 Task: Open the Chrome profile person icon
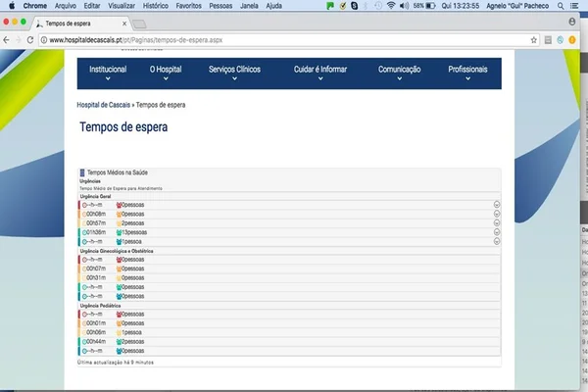pos(572,22)
